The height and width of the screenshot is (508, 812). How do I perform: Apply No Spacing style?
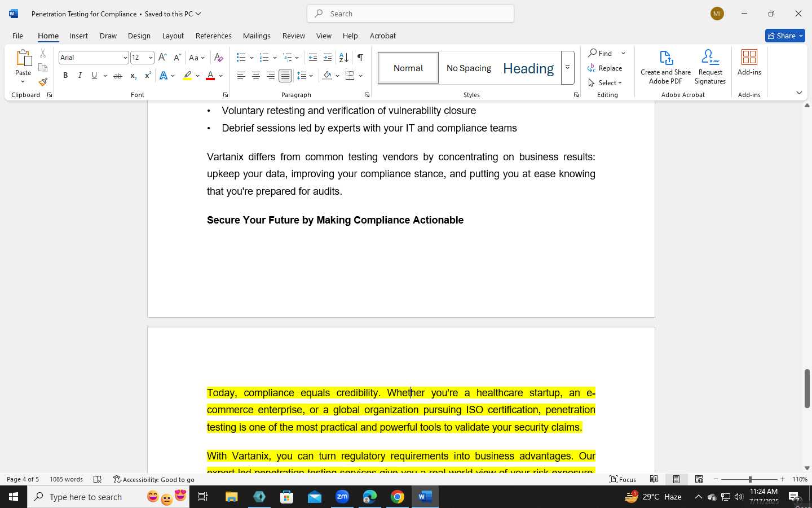click(x=469, y=68)
